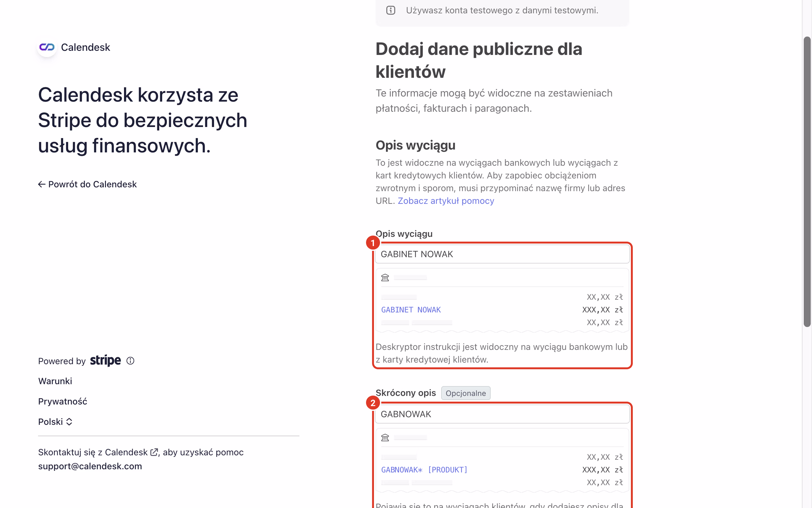The height and width of the screenshot is (508, 812).
Task: Open the Prywatność link
Action: tap(63, 402)
